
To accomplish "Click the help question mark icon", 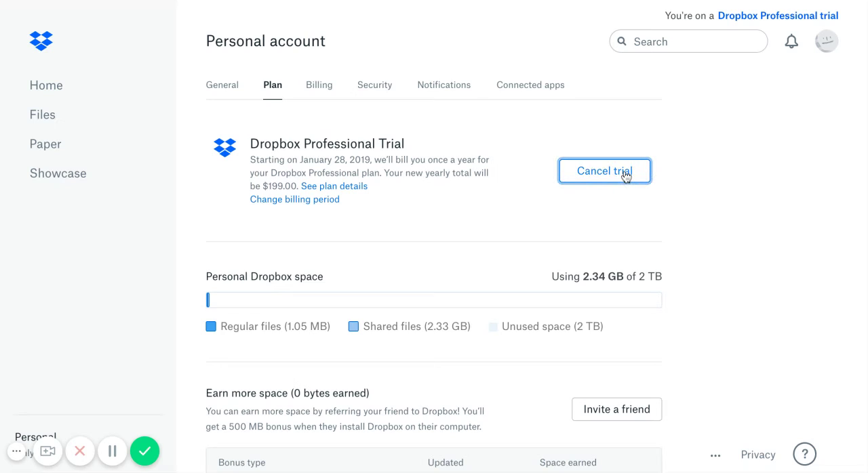I will pyautogui.click(x=805, y=454).
